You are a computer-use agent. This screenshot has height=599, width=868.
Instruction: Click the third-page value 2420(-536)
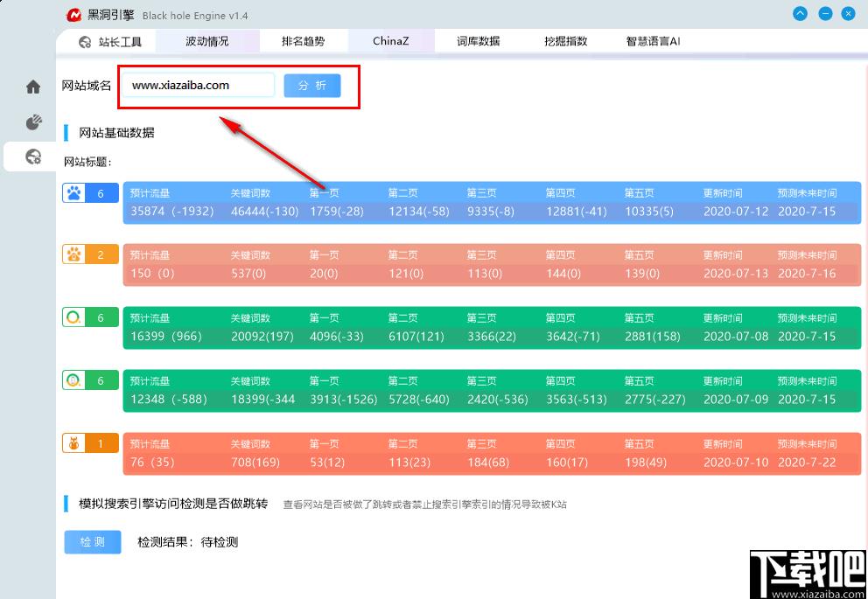click(x=498, y=400)
